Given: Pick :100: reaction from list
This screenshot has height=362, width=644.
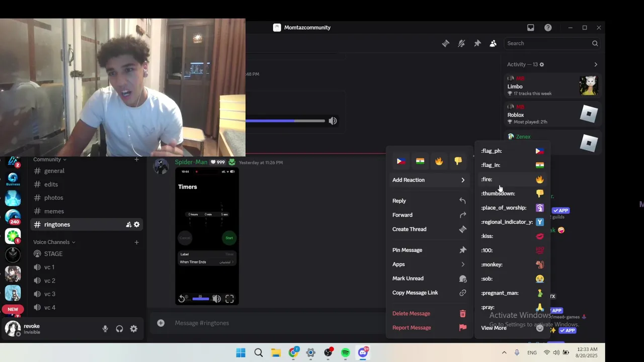Looking at the screenshot, I should [512, 250].
